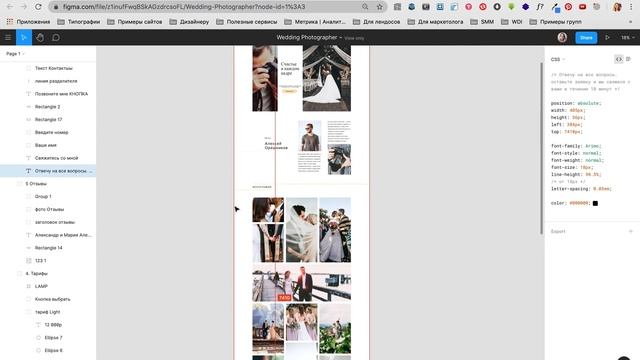Select layer Текст Контакты
Image resolution: width=640 pixels, height=360 pixels.
tap(48, 68)
